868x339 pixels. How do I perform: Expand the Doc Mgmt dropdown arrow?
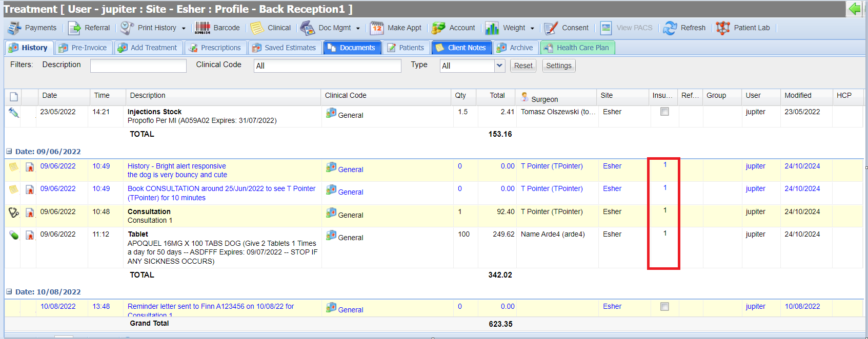pyautogui.click(x=358, y=28)
